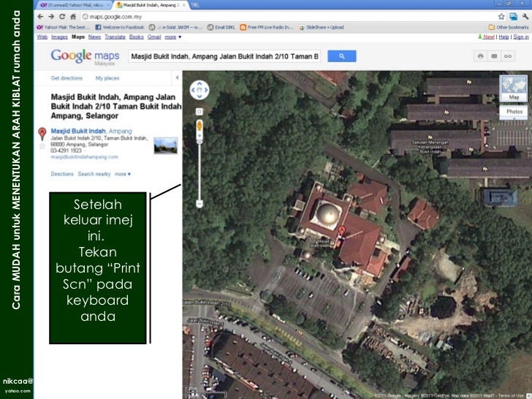Click the red pin icon A in the results
This screenshot has height=399, width=532.
pos(42,134)
